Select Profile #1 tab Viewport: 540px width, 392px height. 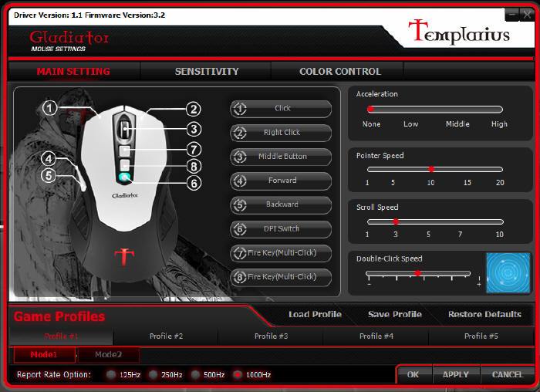61,336
